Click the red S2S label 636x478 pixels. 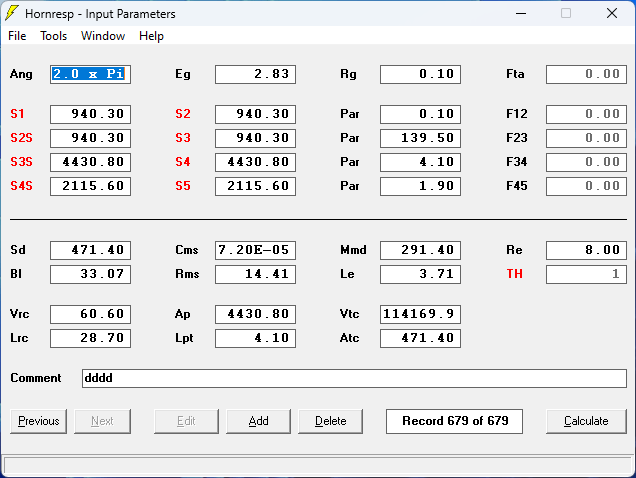coord(21,138)
